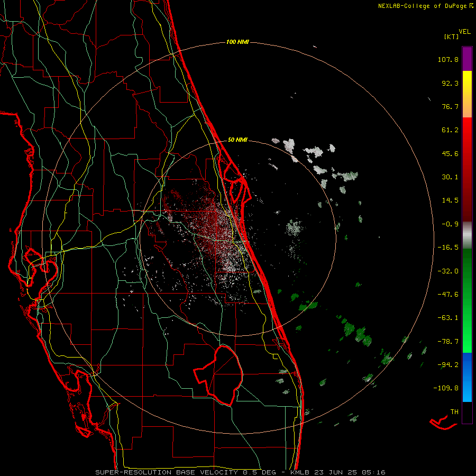Click the VEL legend title

pyautogui.click(x=464, y=32)
